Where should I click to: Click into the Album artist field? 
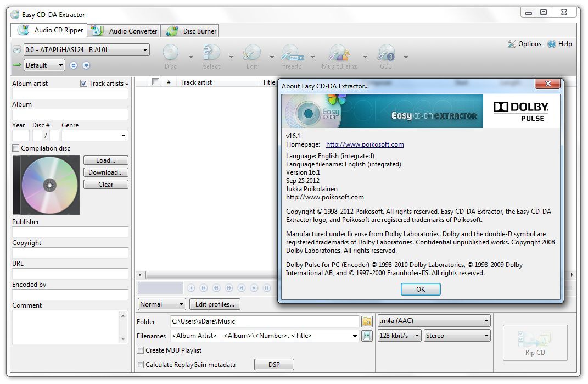coord(70,94)
